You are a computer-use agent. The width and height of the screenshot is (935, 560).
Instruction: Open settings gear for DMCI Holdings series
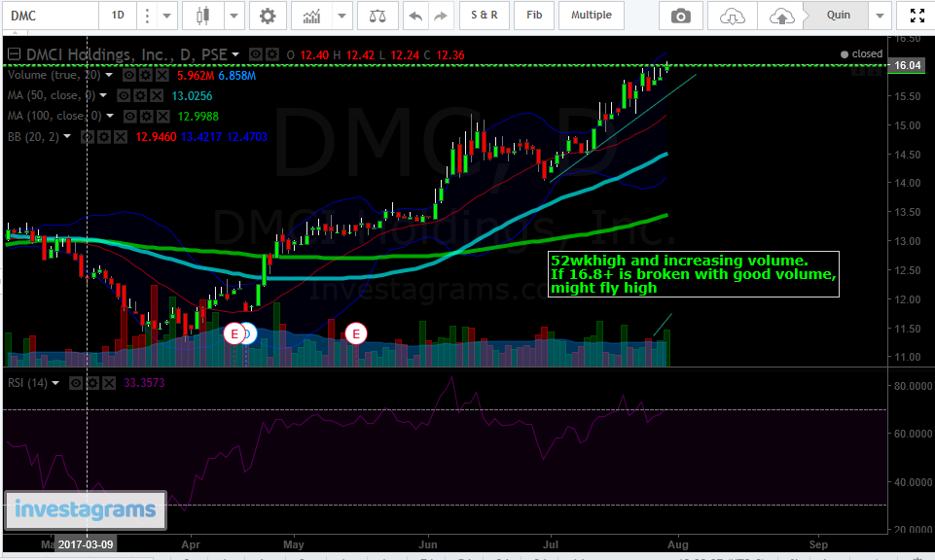coord(271,54)
